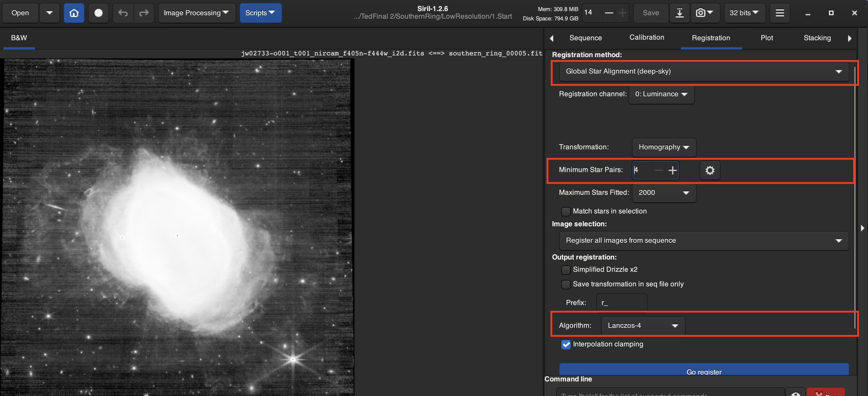The image size is (868, 396).
Task: Uncheck Interpolation clamping checkbox
Action: (566, 344)
